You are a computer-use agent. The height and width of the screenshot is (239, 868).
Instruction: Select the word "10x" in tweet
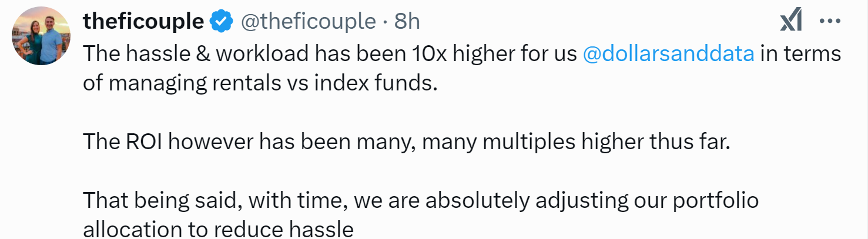coord(423,53)
